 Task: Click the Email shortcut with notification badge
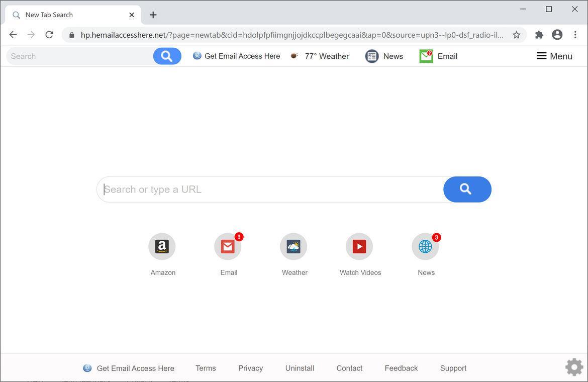(x=228, y=246)
